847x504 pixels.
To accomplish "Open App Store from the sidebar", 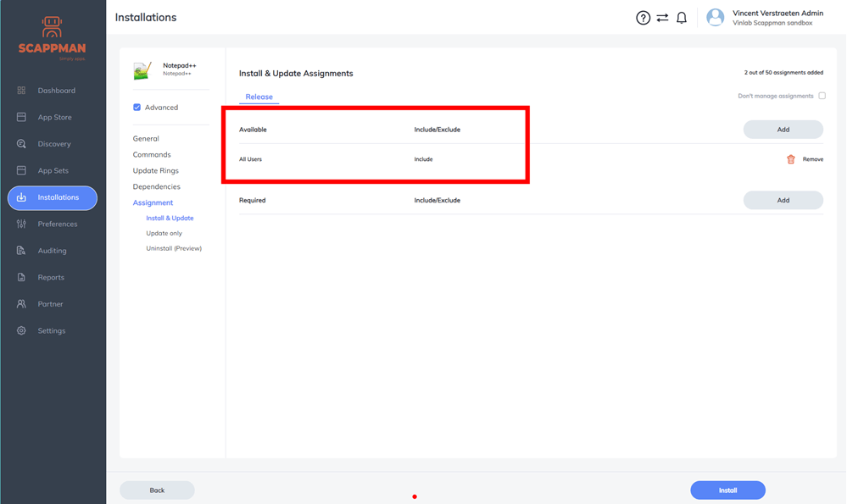I will pos(54,117).
